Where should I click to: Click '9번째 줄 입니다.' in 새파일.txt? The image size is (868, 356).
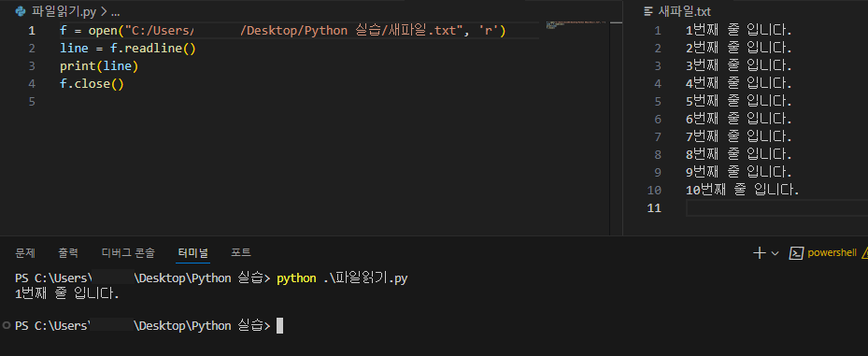(738, 172)
